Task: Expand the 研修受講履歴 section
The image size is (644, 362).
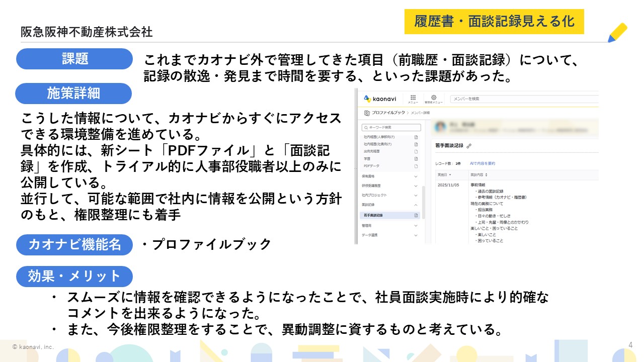Action: [416, 186]
